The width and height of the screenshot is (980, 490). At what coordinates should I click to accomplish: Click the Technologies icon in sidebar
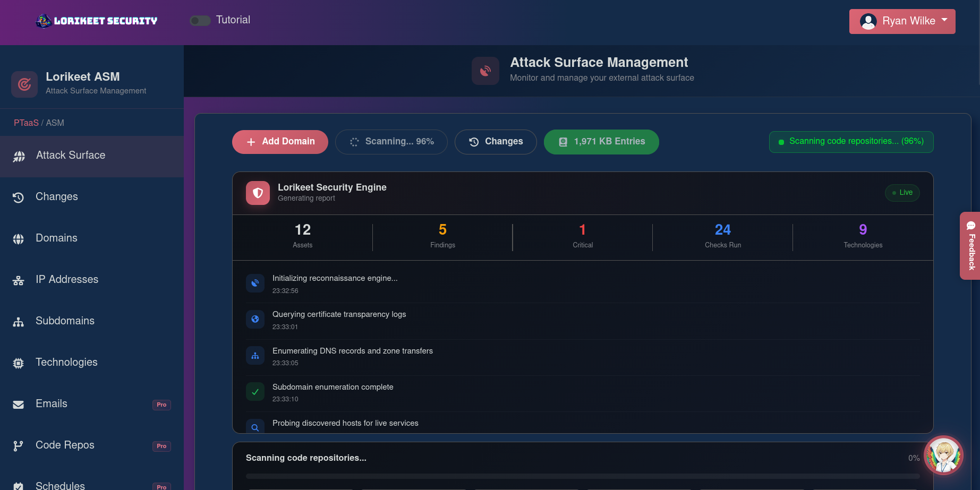click(18, 363)
